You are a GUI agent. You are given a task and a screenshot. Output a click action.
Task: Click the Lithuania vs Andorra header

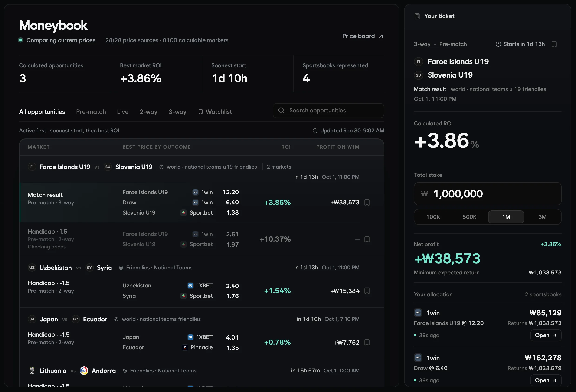[x=202, y=371]
